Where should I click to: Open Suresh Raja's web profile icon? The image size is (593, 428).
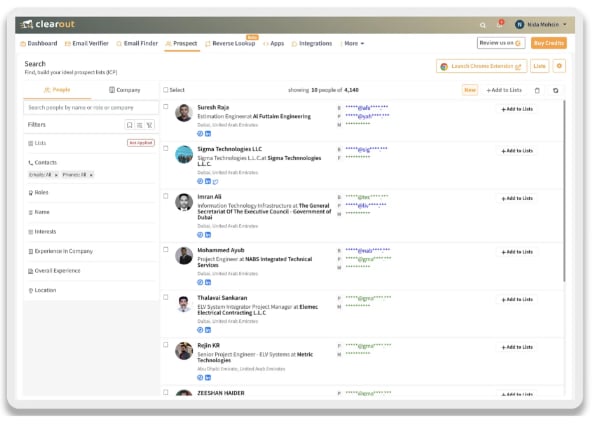click(x=200, y=133)
